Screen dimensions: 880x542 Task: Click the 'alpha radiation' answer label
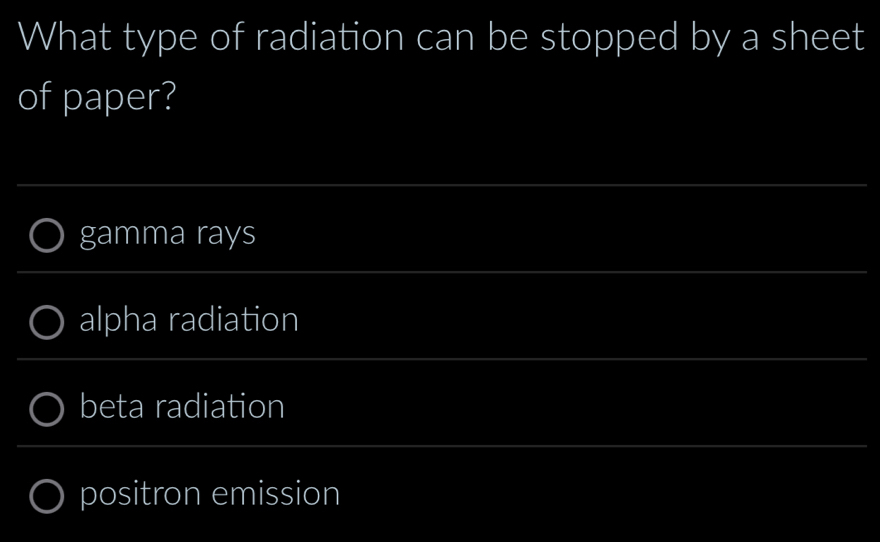(189, 321)
